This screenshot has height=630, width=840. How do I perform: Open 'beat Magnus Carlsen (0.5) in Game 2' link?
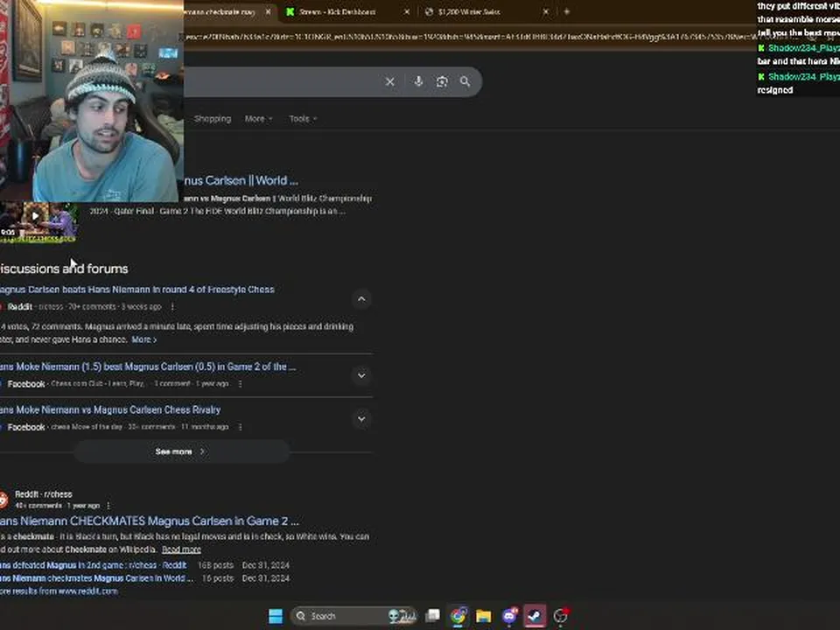(148, 367)
